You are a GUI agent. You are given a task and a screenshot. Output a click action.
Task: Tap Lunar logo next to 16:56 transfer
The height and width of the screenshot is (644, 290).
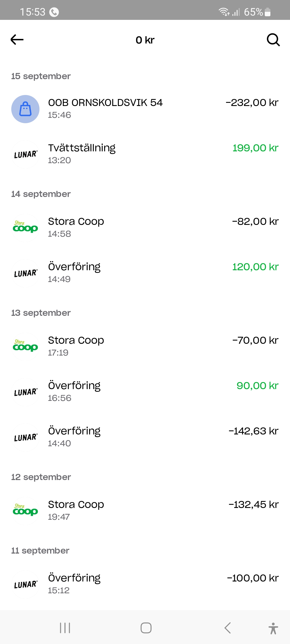click(x=26, y=392)
